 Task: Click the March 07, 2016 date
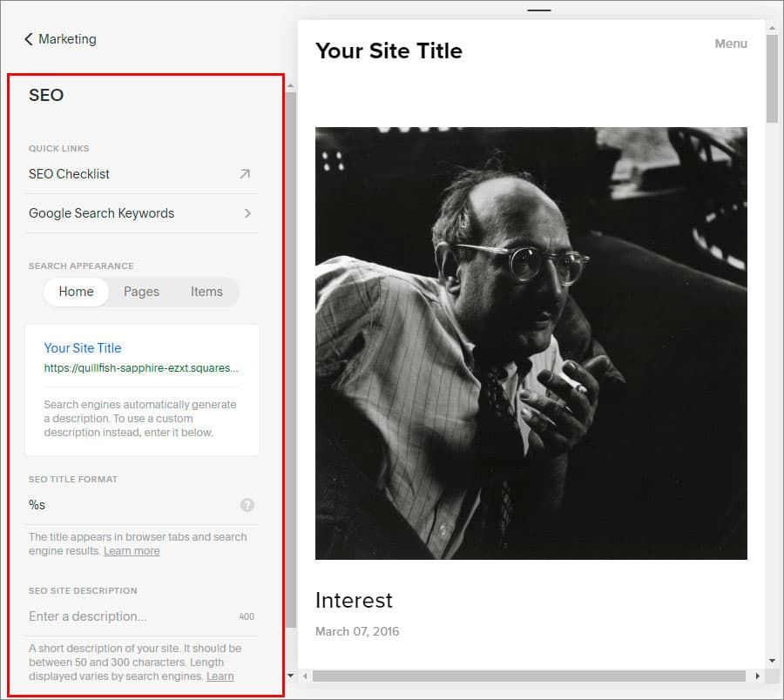point(357,631)
